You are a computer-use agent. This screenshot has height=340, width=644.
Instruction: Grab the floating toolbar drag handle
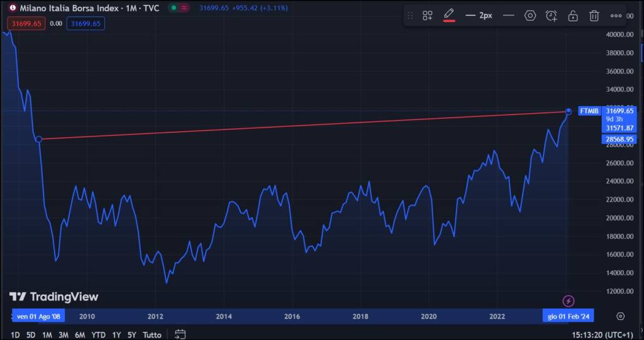click(x=410, y=16)
